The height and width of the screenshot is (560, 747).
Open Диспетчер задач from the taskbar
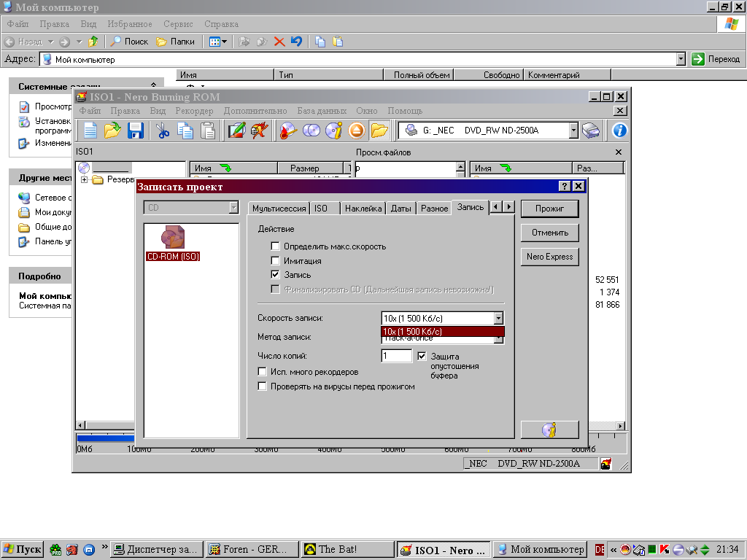click(x=158, y=550)
